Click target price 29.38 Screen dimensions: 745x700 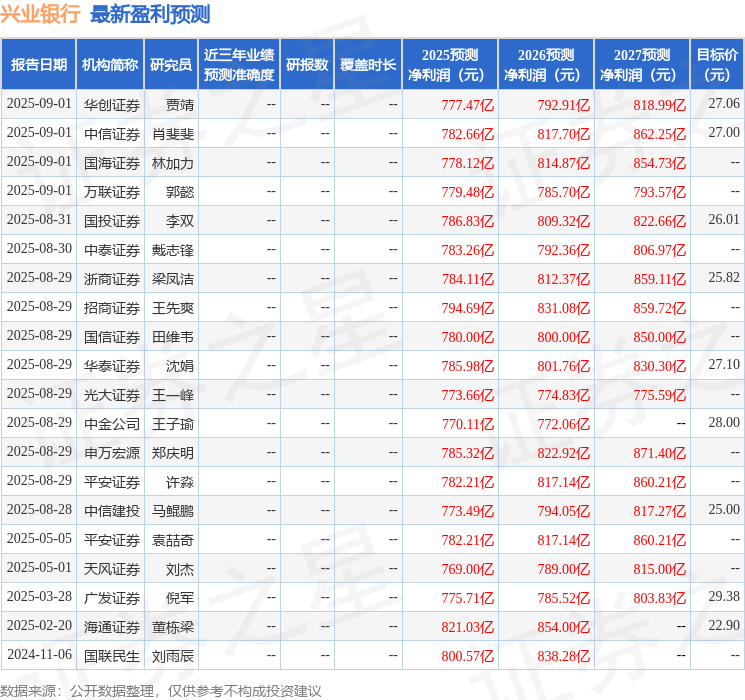724,596
